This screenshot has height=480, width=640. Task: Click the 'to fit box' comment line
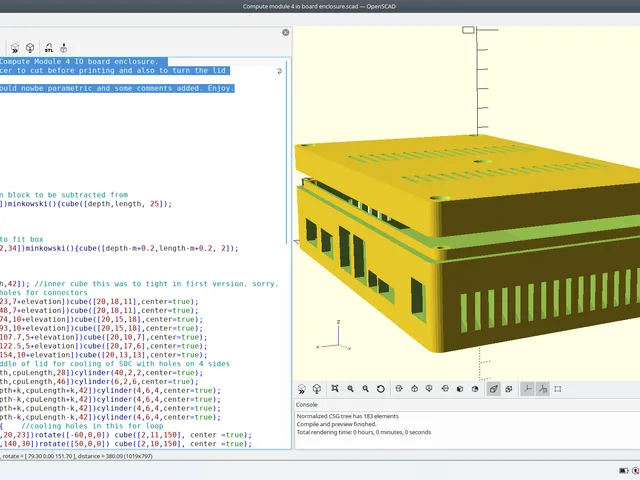coord(22,239)
